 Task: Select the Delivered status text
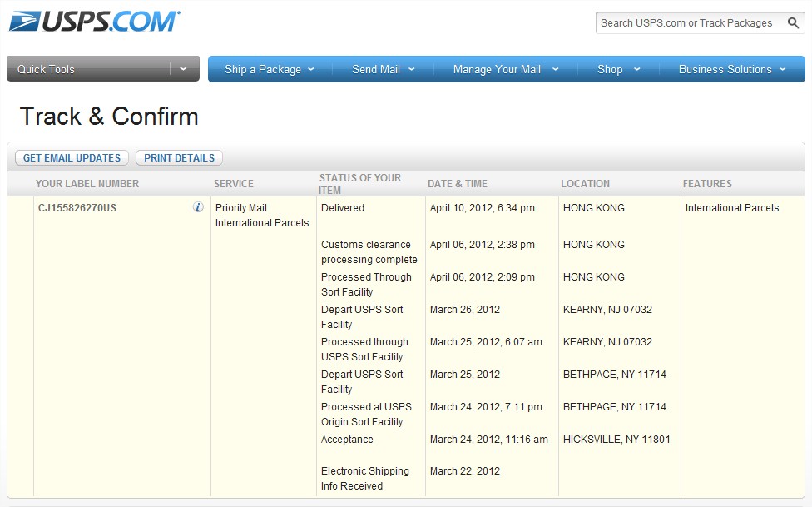coord(342,208)
